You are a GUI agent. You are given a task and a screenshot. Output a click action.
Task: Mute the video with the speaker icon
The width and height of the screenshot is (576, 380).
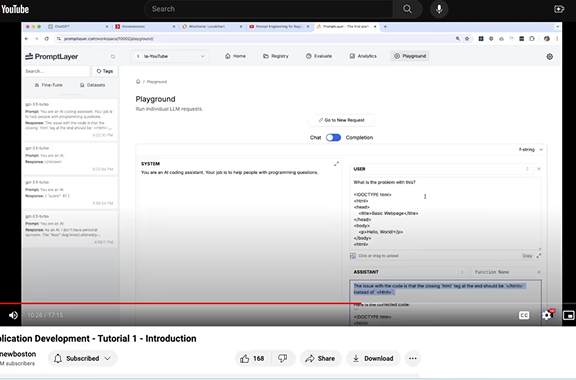point(13,315)
